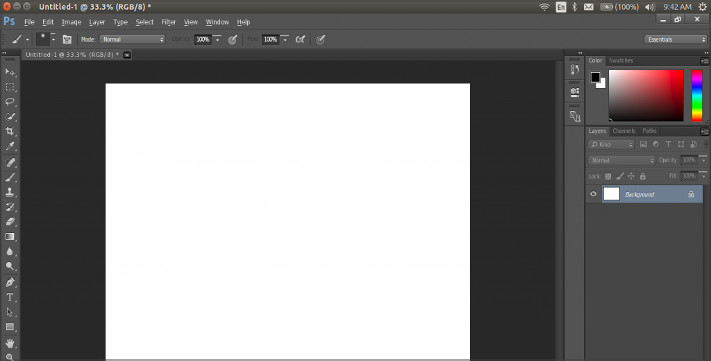Viewport: 711px width, 361px height.
Task: Select the Clone Stamp tool
Action: click(10, 192)
